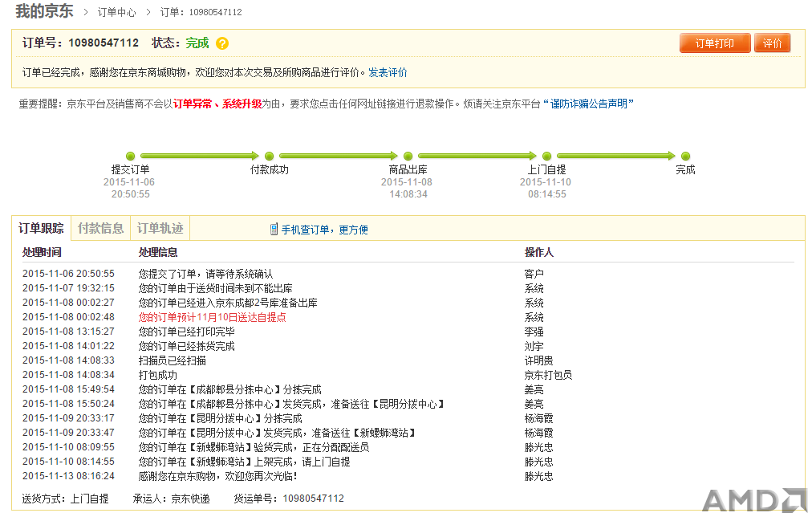812x517 pixels.
Task: Click row text 【成都郫县分拣中心】分拣完成
Action: (x=254, y=389)
